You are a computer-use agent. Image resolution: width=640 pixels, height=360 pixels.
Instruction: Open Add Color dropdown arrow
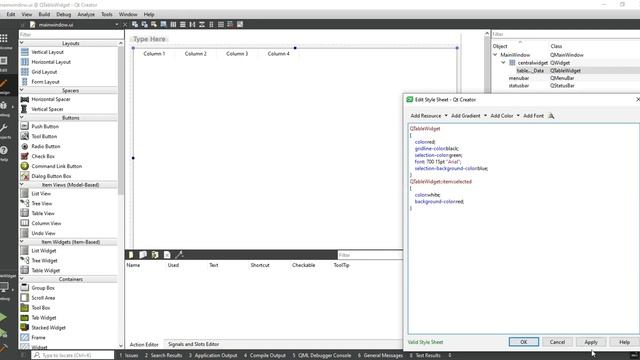pyautogui.click(x=518, y=116)
